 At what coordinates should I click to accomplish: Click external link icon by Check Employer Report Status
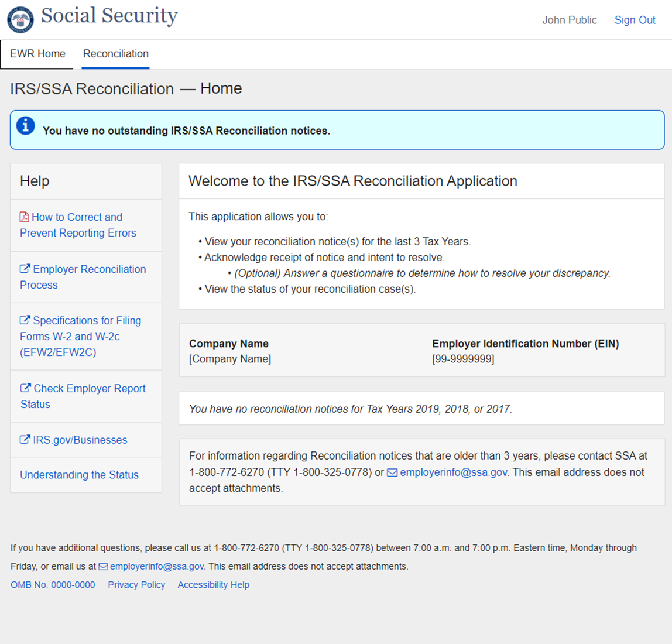click(26, 389)
